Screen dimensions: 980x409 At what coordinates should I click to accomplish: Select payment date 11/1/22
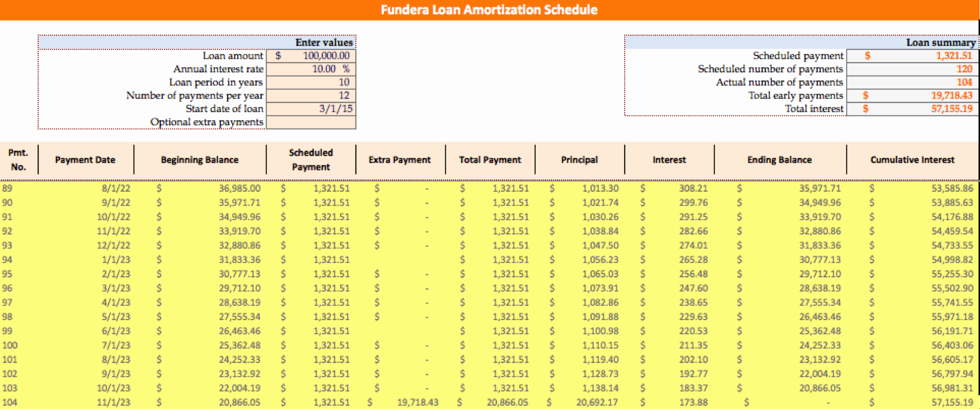pos(113,231)
